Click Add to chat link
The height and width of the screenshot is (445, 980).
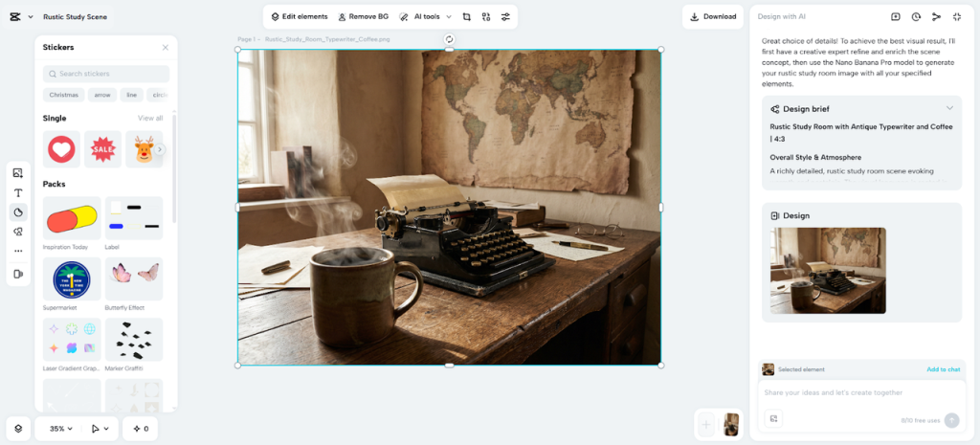pyautogui.click(x=943, y=369)
